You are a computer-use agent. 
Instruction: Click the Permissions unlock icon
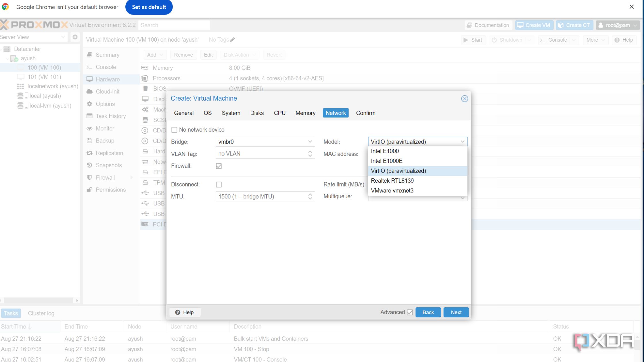[90, 190]
